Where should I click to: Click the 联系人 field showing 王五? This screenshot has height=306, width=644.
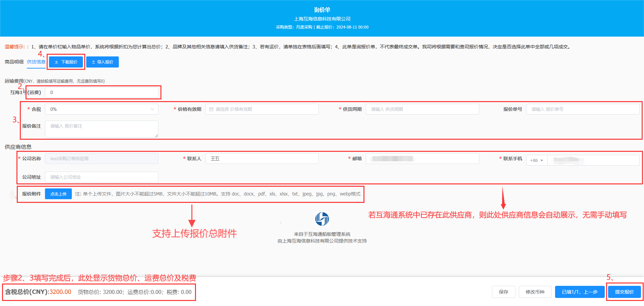[262, 159]
